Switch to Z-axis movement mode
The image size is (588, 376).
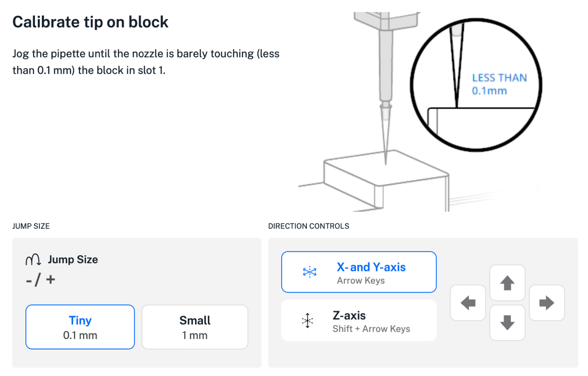coord(358,320)
